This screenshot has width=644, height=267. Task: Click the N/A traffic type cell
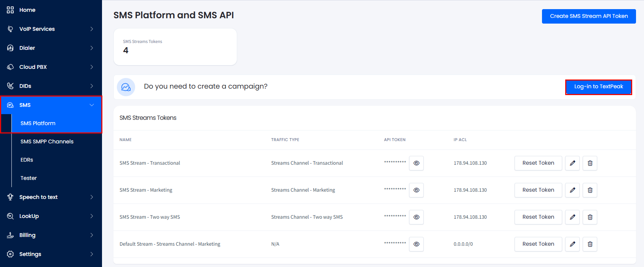(275, 244)
